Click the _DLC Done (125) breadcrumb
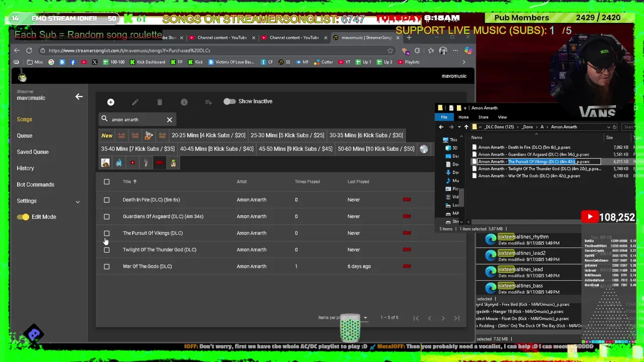 pos(499,127)
